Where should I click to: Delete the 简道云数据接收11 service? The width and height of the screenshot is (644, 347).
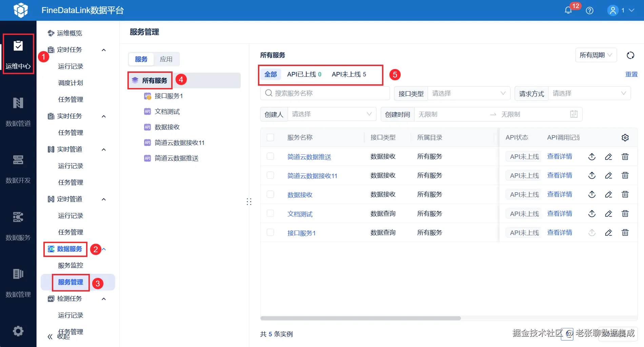(x=625, y=175)
